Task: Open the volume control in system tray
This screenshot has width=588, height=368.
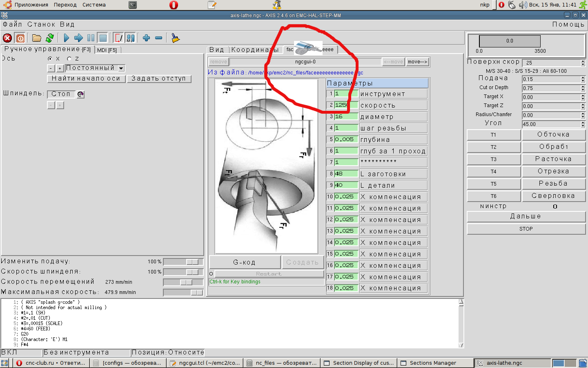Action: [x=523, y=5]
